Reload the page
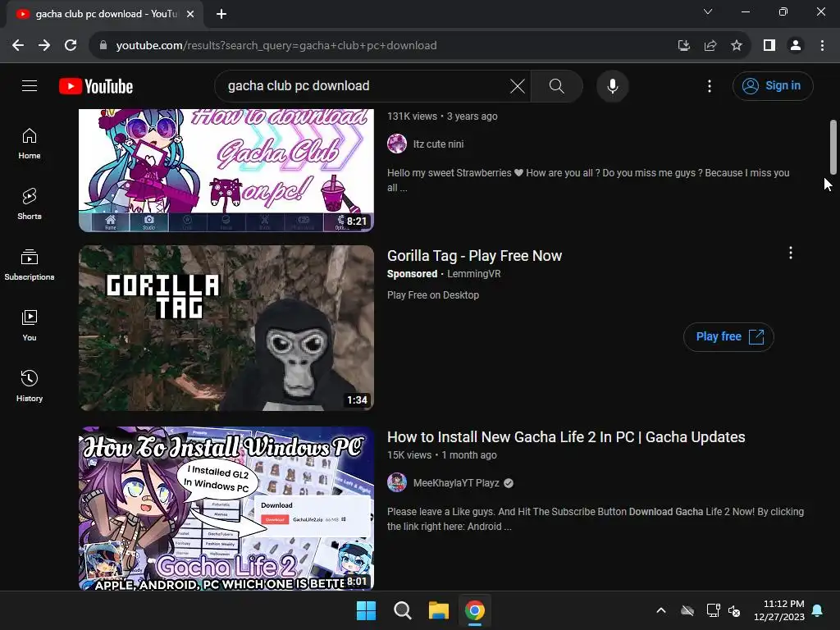This screenshot has height=630, width=840. (x=71, y=46)
